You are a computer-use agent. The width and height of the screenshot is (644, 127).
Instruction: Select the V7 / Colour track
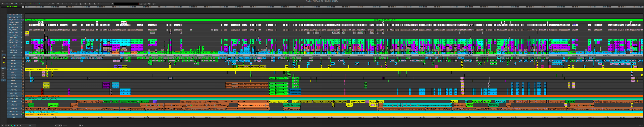pyautogui.click(x=13, y=37)
